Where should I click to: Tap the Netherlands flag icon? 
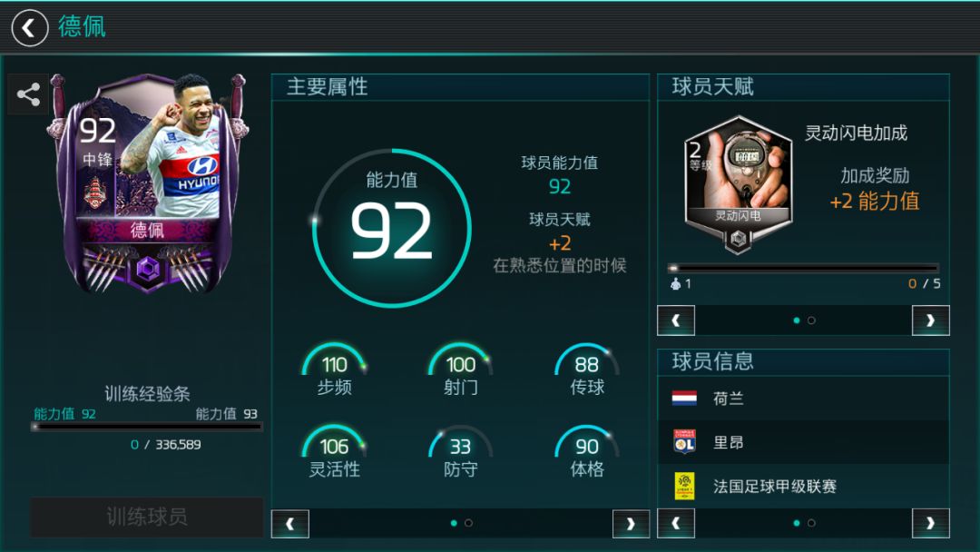pyautogui.click(x=684, y=399)
